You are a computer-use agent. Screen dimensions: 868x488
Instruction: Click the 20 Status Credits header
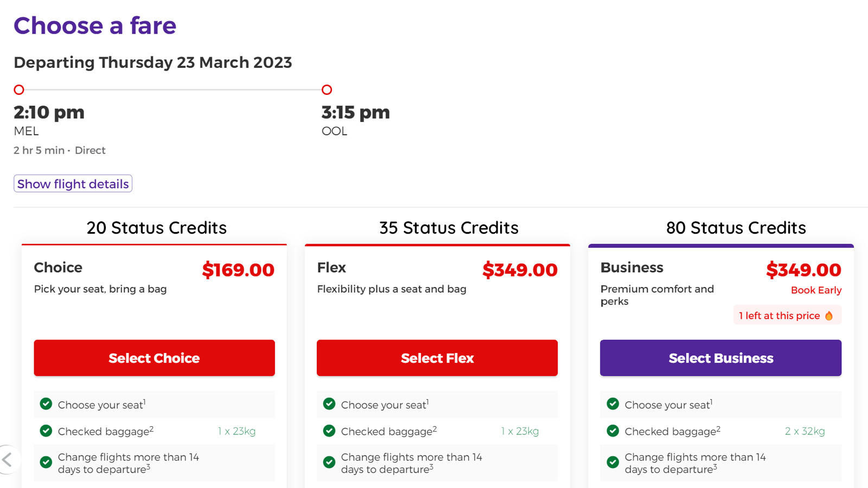[x=156, y=228]
